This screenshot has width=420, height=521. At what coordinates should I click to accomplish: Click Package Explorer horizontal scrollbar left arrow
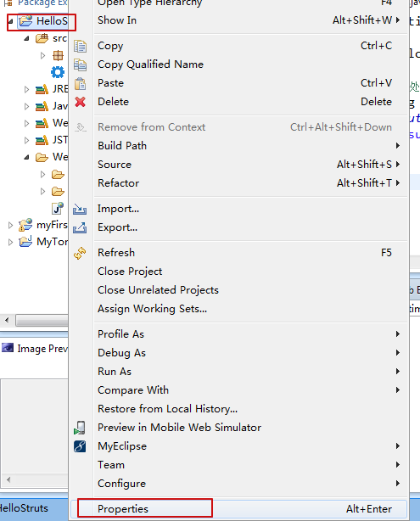coord(7,321)
